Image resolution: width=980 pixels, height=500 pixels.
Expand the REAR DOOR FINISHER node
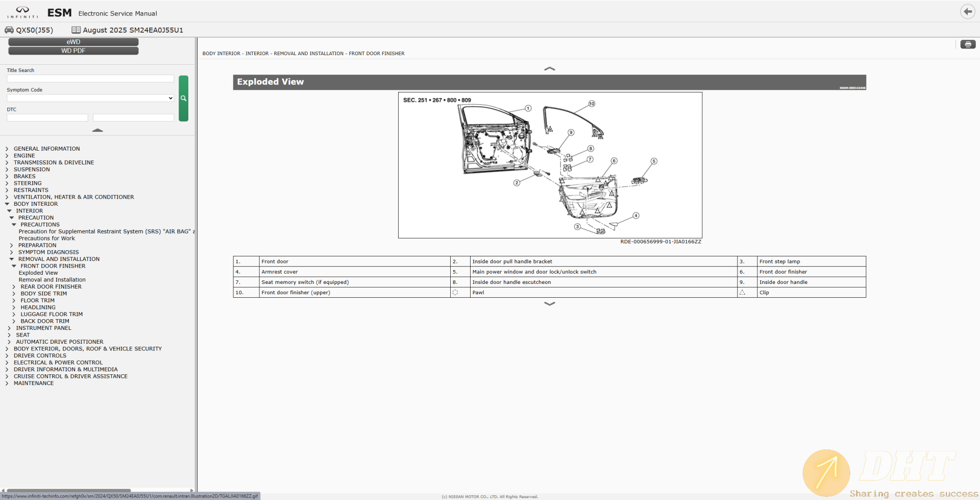[x=14, y=287]
